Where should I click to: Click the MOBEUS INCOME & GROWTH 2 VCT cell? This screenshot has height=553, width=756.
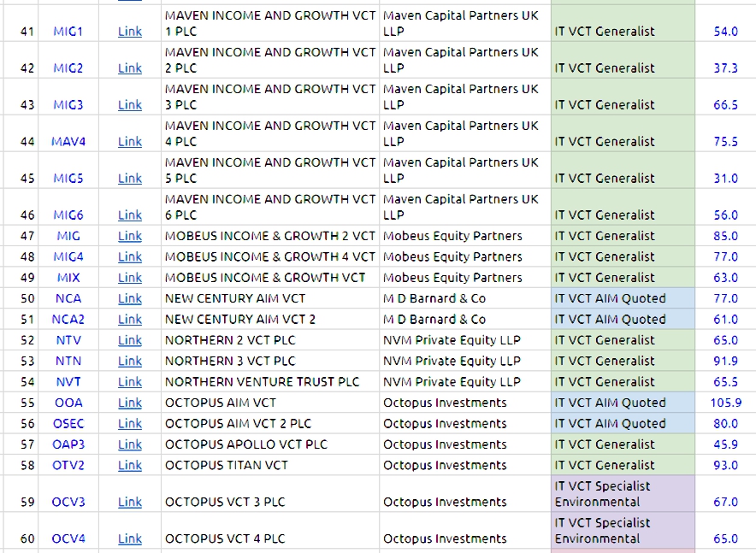click(x=270, y=236)
